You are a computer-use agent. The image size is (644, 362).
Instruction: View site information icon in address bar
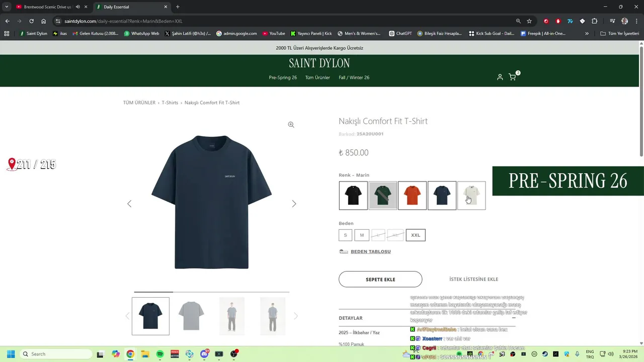coord(58,21)
